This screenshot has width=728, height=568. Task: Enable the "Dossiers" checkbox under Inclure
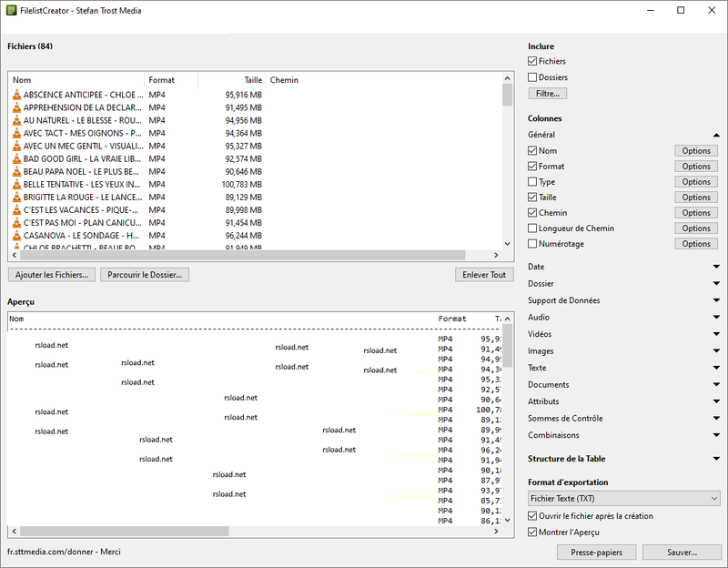[532, 76]
